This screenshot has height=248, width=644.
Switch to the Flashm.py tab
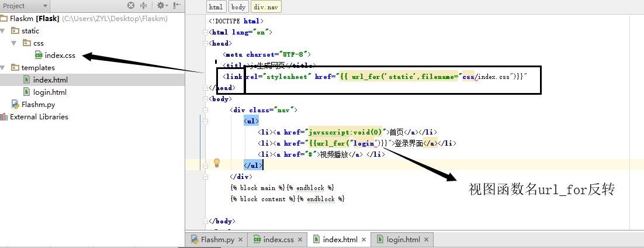(217, 240)
